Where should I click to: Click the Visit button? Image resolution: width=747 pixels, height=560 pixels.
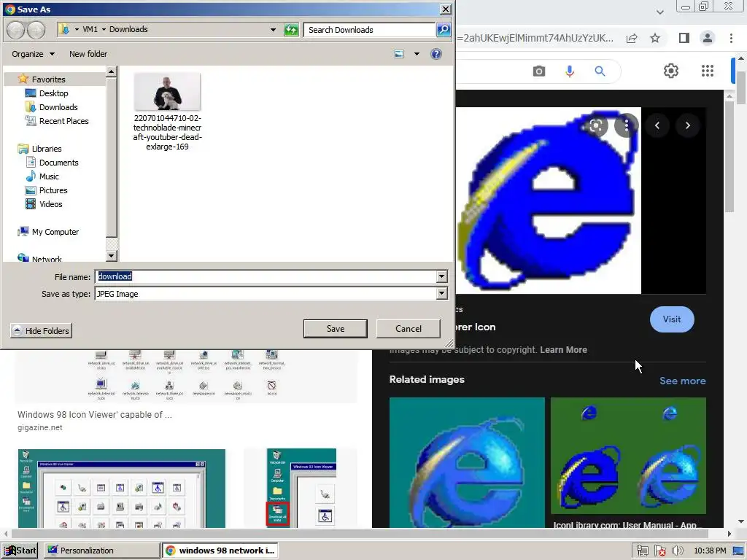click(x=672, y=319)
